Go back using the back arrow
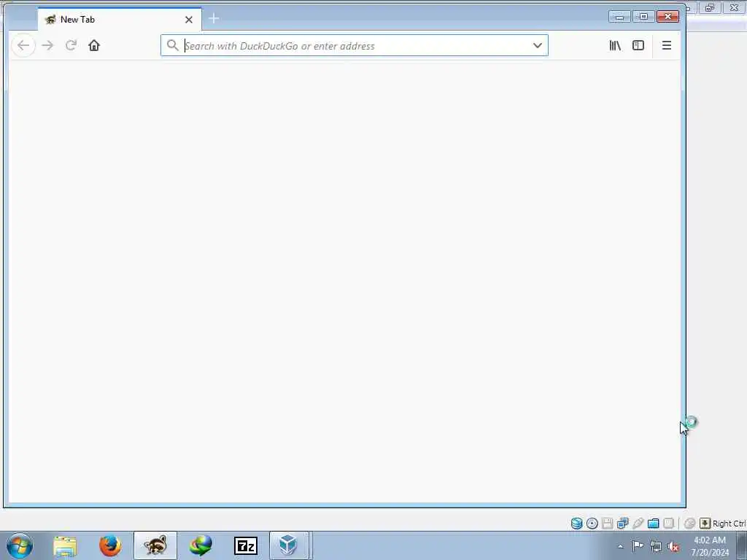 tap(23, 46)
